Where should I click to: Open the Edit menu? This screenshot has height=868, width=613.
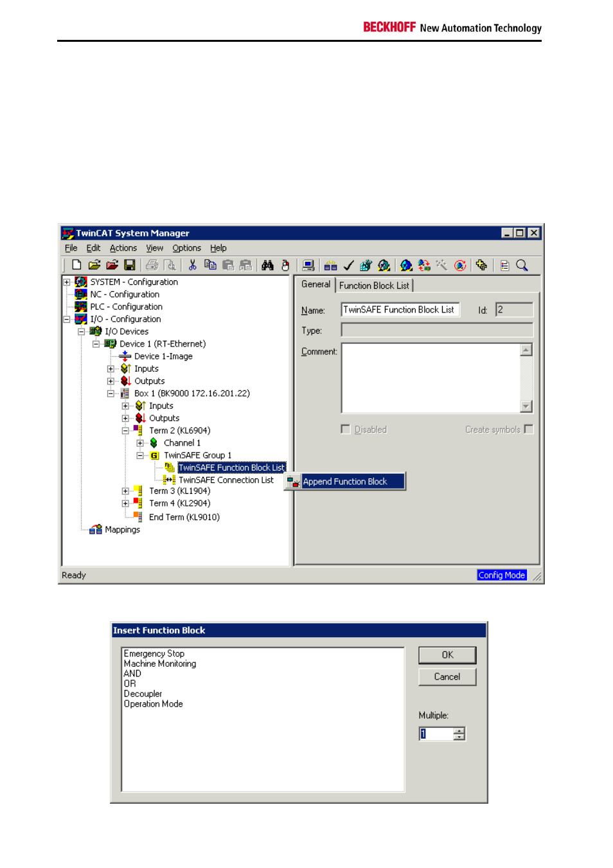pyautogui.click(x=93, y=248)
